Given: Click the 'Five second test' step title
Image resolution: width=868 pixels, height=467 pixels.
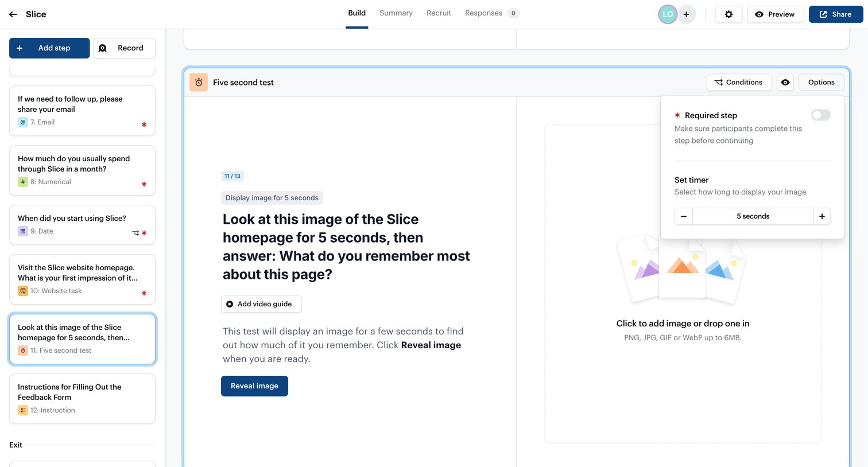Looking at the screenshot, I should point(243,83).
